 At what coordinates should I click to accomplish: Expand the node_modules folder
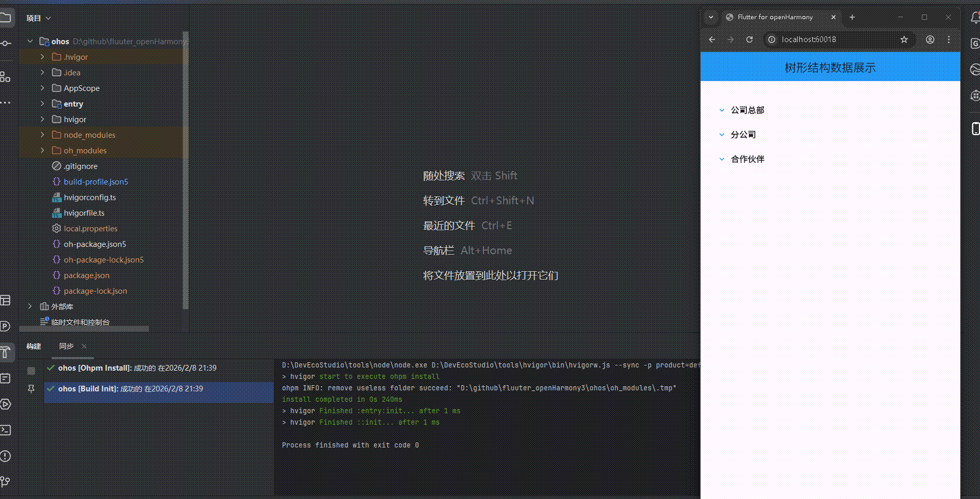[x=43, y=135]
